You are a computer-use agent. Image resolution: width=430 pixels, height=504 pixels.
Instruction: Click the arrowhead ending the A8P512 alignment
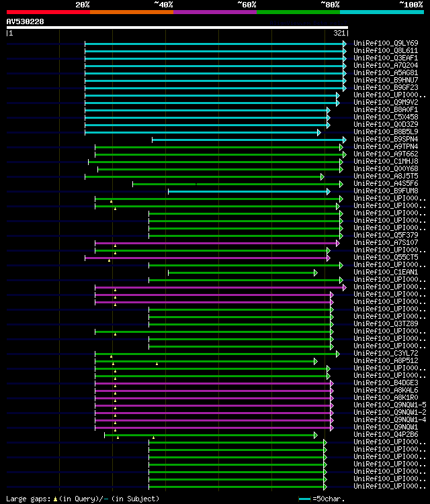click(316, 362)
